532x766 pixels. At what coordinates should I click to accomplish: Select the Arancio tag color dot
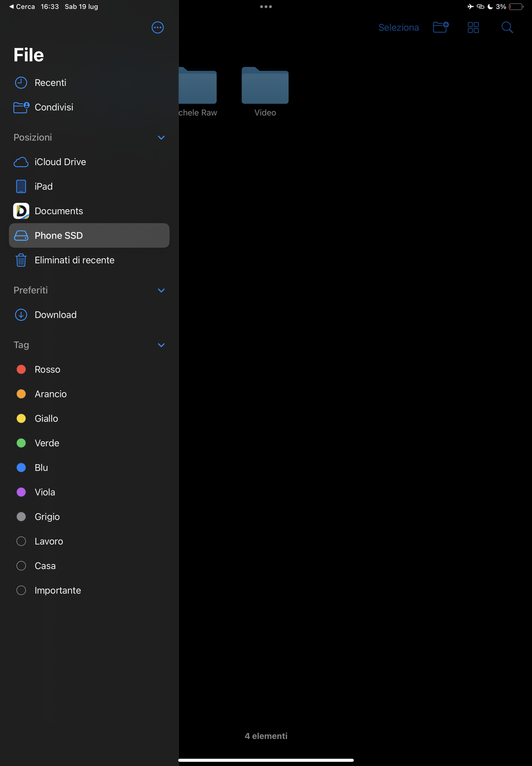pos(21,394)
